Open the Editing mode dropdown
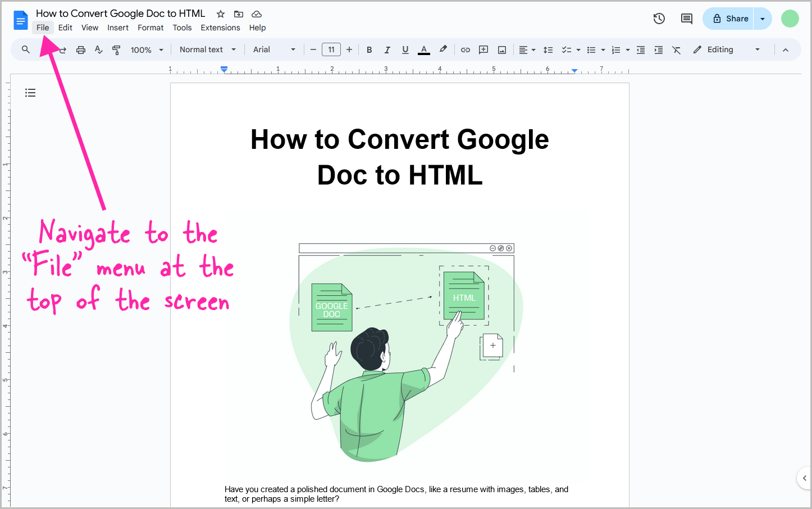The width and height of the screenshot is (812, 509). (x=727, y=49)
